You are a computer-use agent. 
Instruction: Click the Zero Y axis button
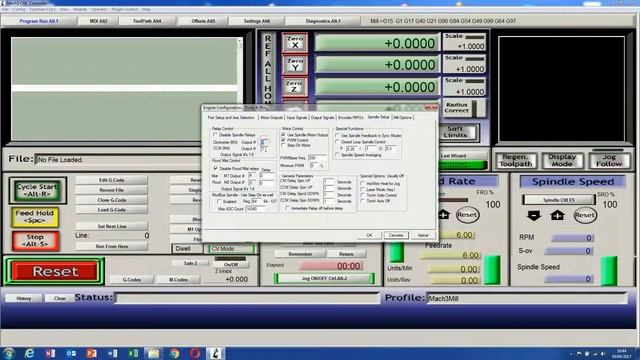(x=295, y=65)
